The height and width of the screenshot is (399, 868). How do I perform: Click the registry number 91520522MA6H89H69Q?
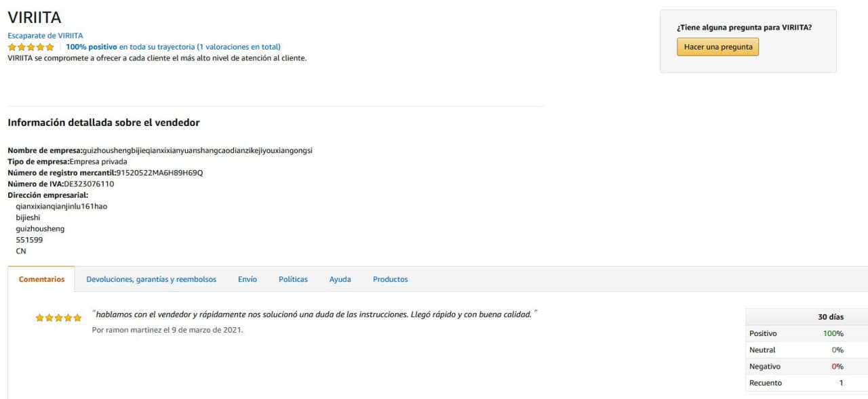pyautogui.click(x=159, y=173)
